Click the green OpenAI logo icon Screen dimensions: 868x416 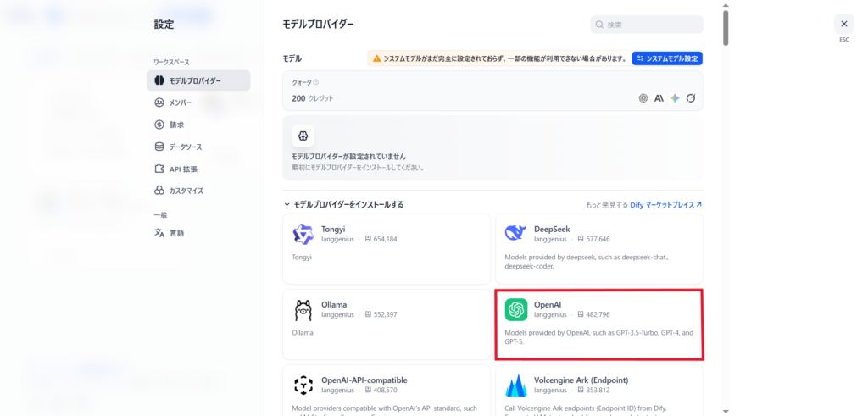(516, 309)
